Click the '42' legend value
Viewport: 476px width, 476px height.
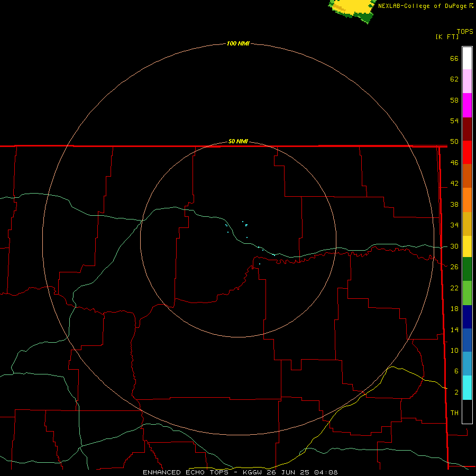pyautogui.click(x=454, y=184)
